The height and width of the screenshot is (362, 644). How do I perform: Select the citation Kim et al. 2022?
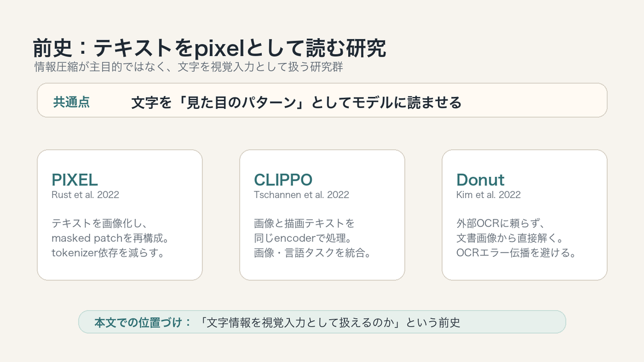tap(488, 195)
